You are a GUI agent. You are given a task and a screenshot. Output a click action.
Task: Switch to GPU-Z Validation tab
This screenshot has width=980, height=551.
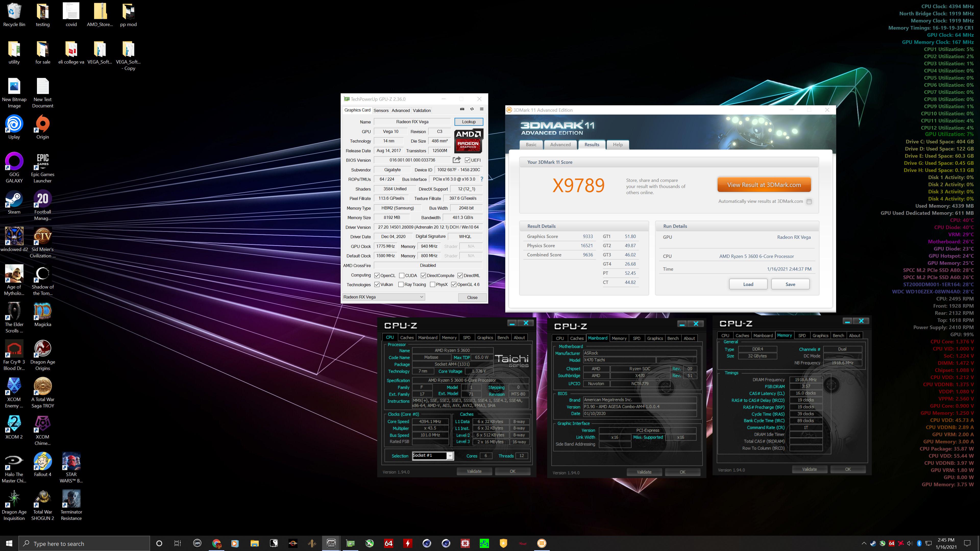click(x=422, y=110)
